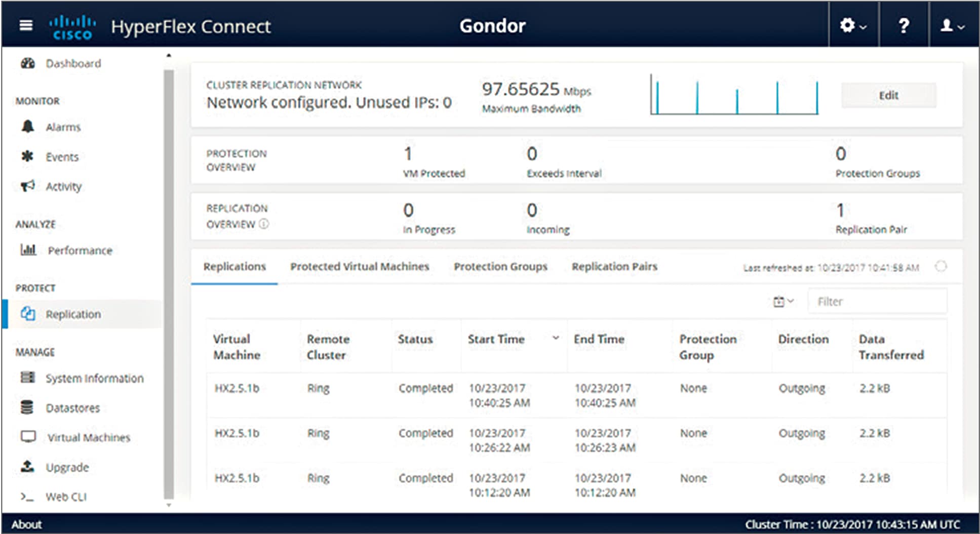The width and height of the screenshot is (980, 534).
Task: Open the user account menu
Action: (952, 25)
